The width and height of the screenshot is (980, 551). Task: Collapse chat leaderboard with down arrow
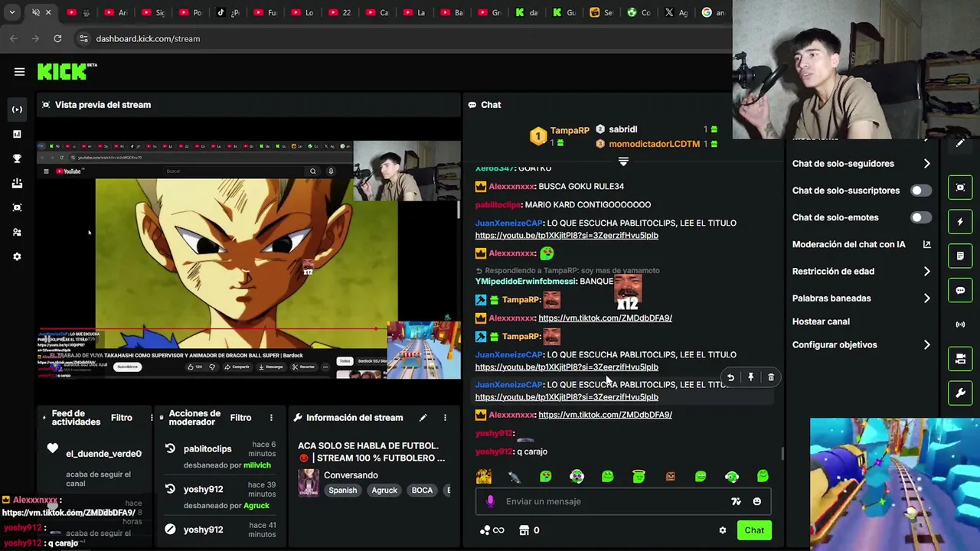[623, 161]
